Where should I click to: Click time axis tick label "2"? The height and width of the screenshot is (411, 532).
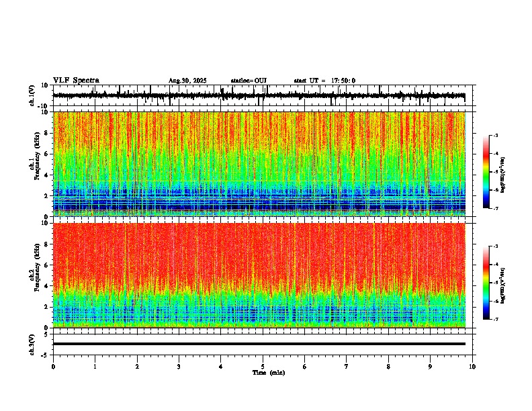(x=137, y=367)
